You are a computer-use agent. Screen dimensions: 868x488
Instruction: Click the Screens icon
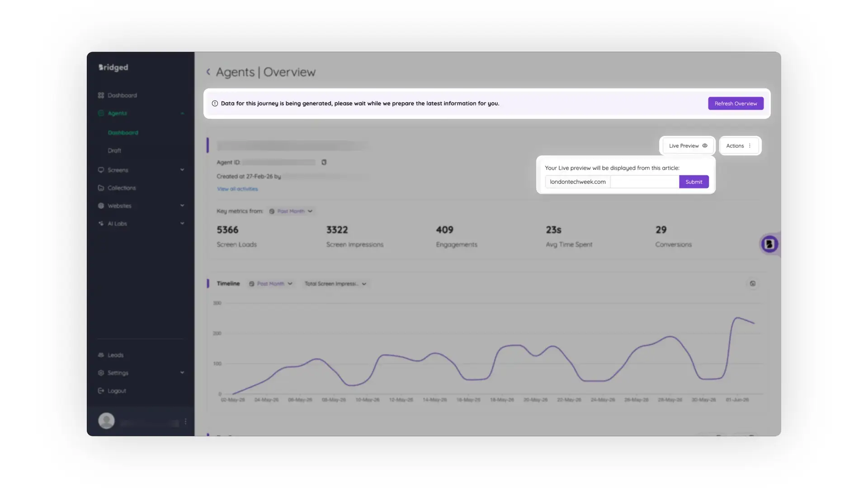click(101, 170)
